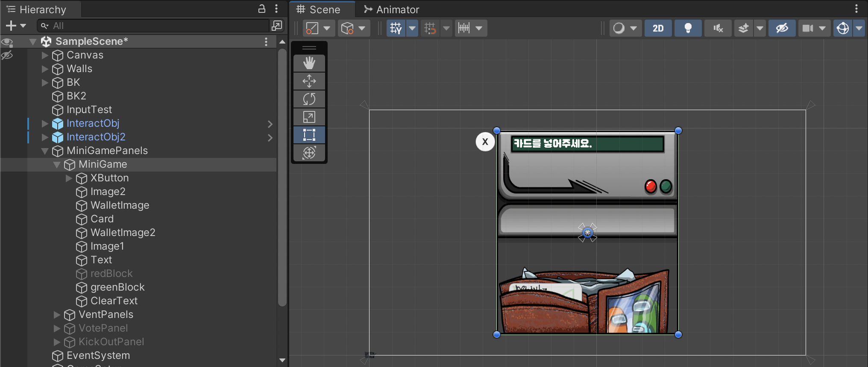Expand the XButton object
The image size is (868, 367).
click(x=69, y=178)
